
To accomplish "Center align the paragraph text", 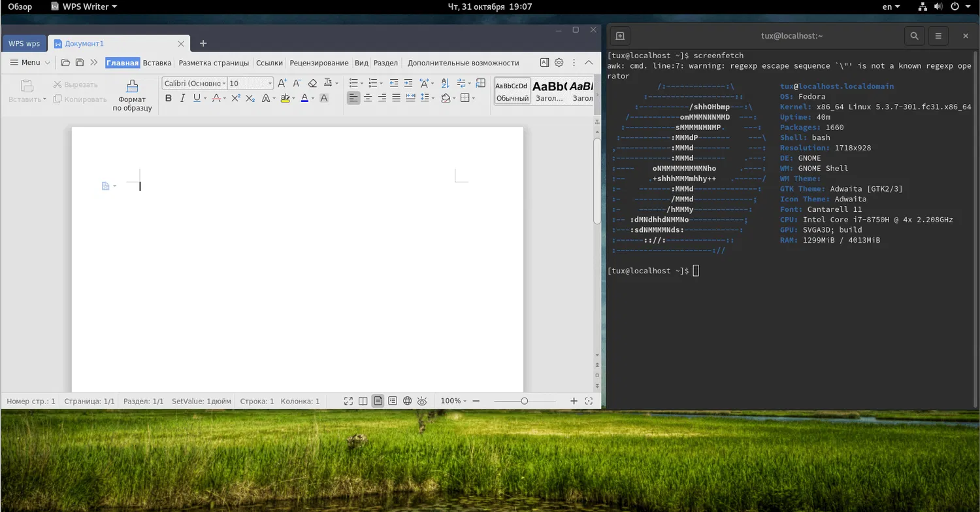I will (368, 98).
